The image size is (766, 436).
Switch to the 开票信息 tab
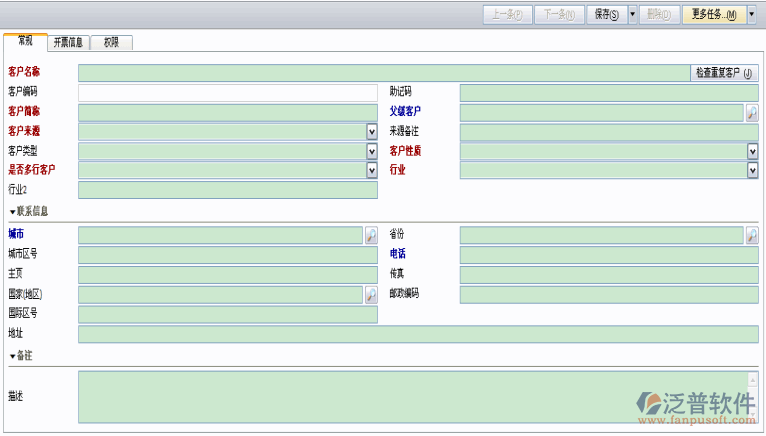coord(68,42)
